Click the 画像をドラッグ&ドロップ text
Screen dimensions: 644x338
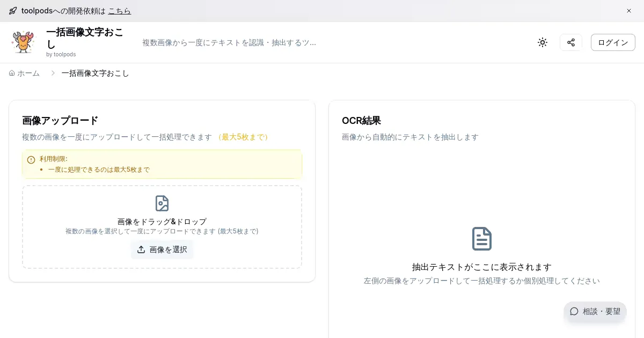tap(162, 222)
